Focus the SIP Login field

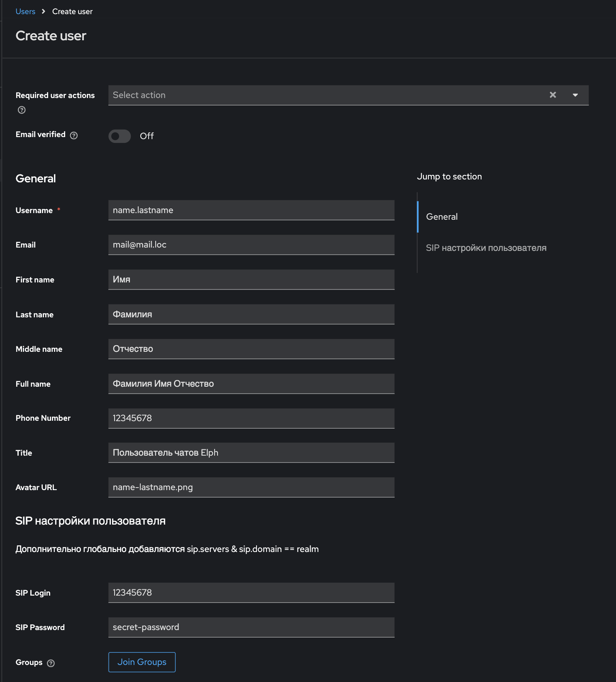point(251,593)
